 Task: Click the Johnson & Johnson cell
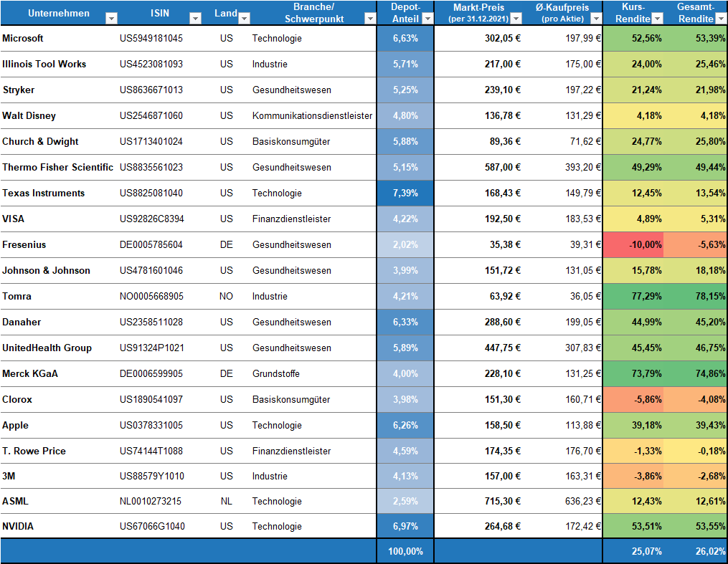pyautogui.click(x=46, y=270)
